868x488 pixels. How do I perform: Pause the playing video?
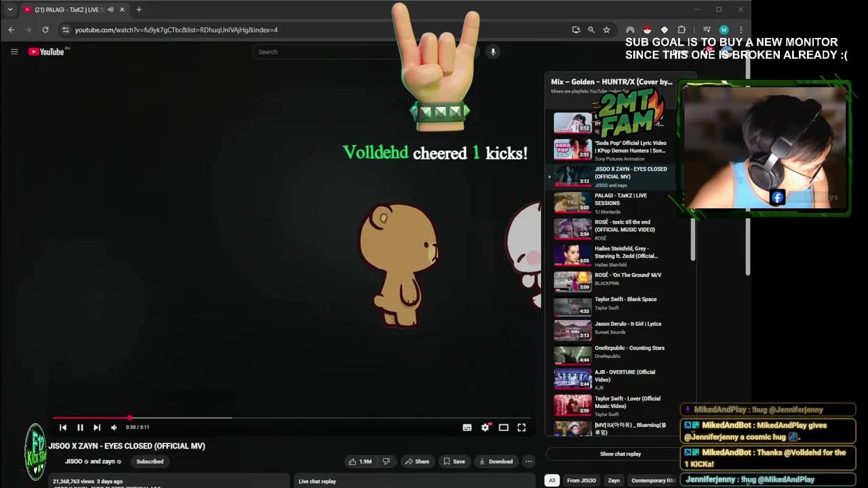(x=80, y=427)
